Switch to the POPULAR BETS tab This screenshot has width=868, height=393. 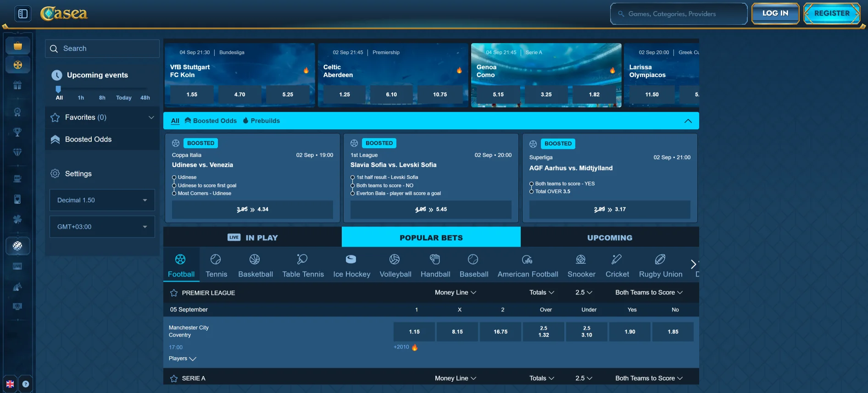[x=431, y=238]
